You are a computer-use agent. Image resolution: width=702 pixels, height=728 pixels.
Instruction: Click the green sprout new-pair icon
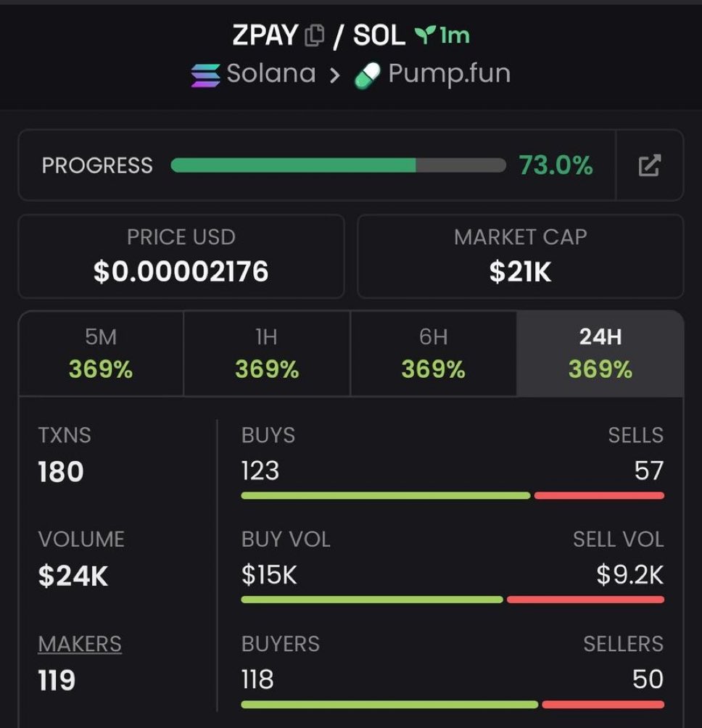click(x=423, y=35)
